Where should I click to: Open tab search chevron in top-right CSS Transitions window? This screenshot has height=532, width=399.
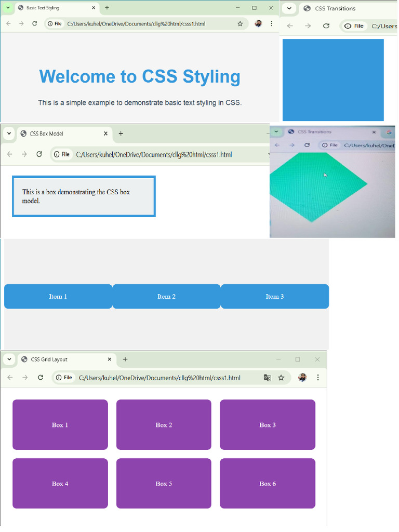289,8
